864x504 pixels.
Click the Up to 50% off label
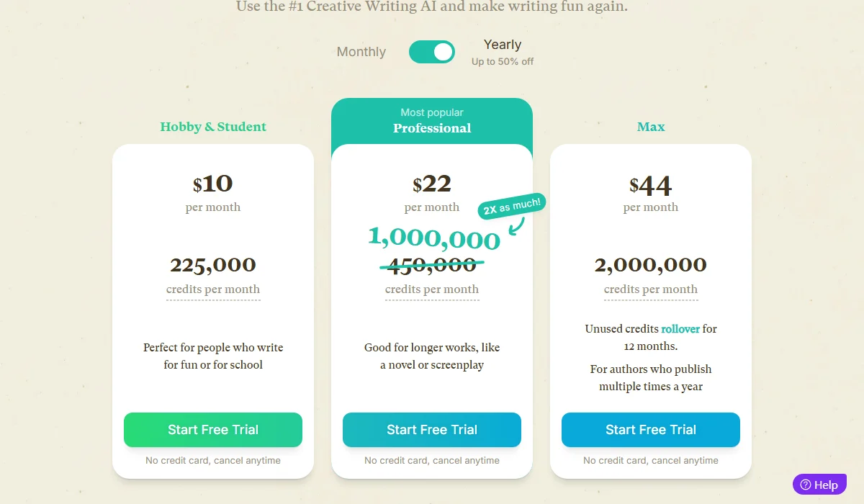click(501, 62)
